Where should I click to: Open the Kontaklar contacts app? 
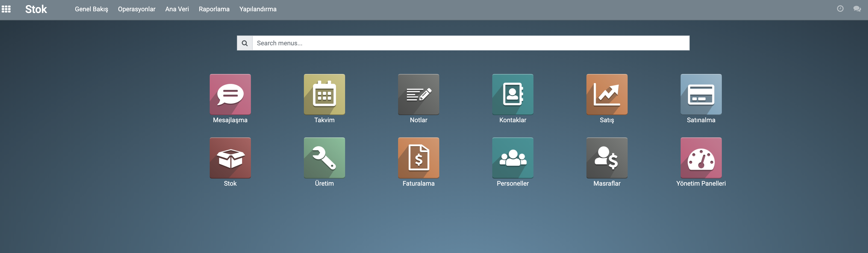tap(513, 95)
